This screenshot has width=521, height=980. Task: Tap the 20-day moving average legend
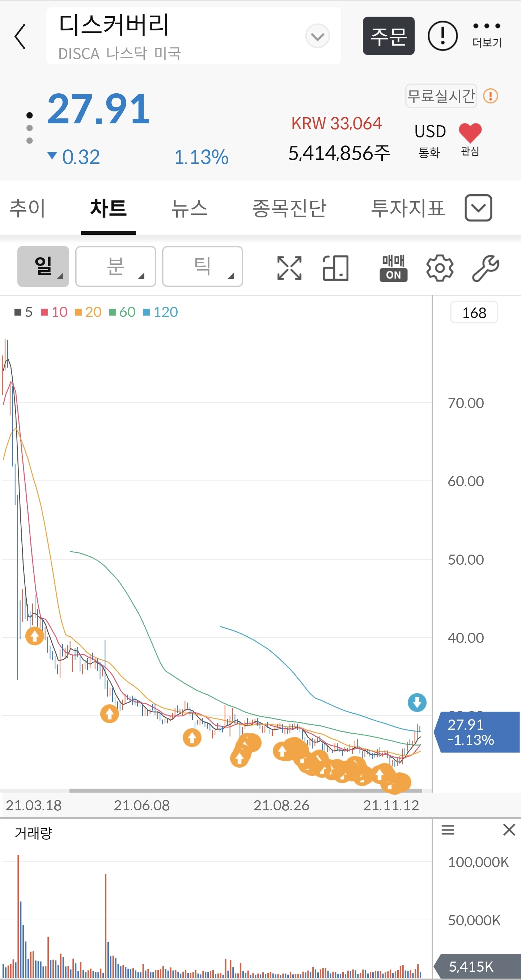(x=88, y=312)
